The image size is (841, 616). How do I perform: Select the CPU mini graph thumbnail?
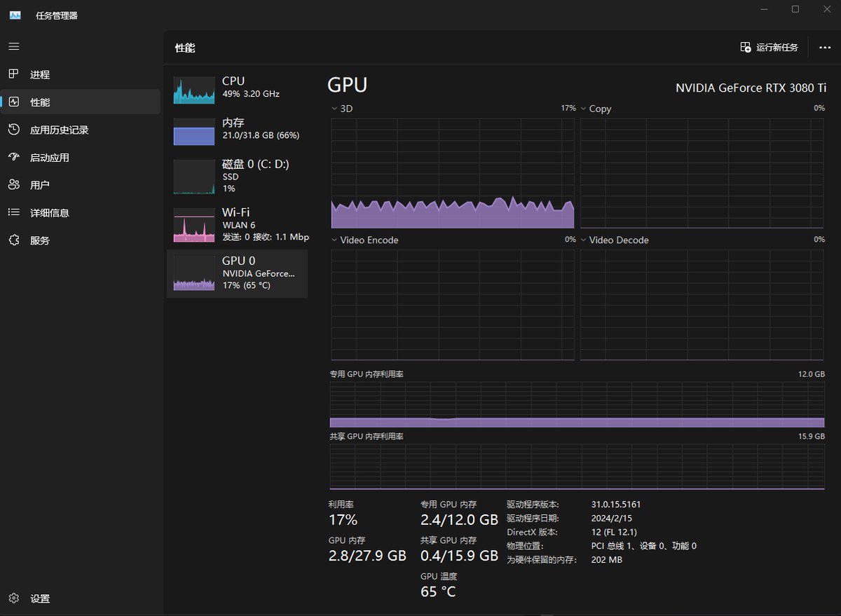(x=194, y=90)
